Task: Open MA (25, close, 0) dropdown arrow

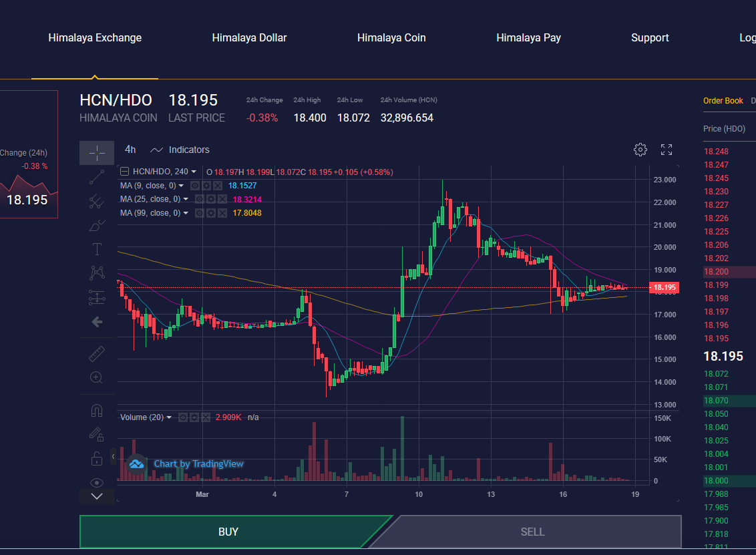Action: tap(186, 199)
